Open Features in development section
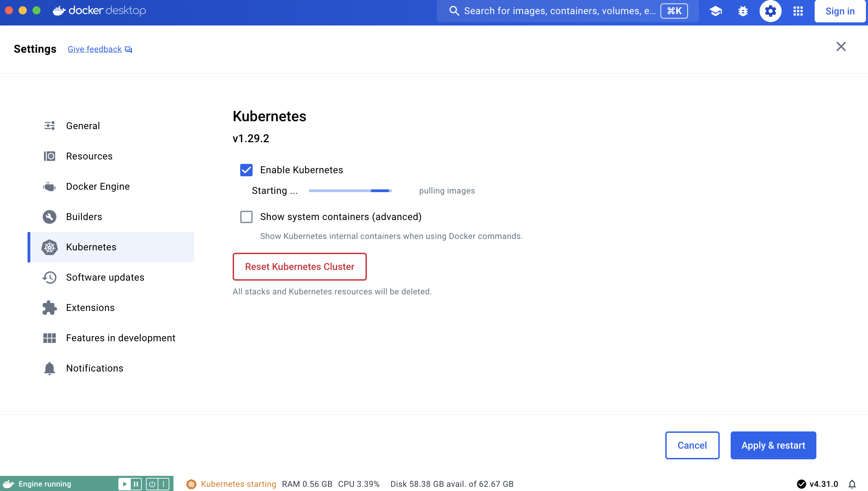The image size is (868, 491). [111, 338]
